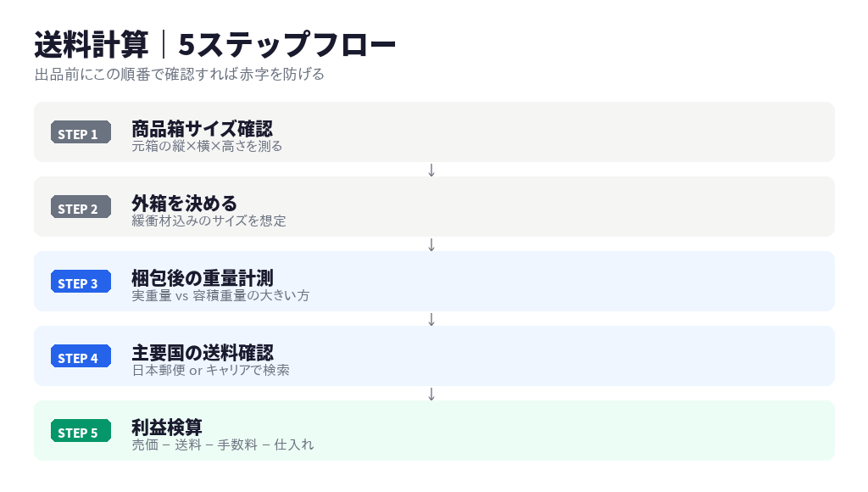Click the green STEP 5 badge

pos(81,432)
